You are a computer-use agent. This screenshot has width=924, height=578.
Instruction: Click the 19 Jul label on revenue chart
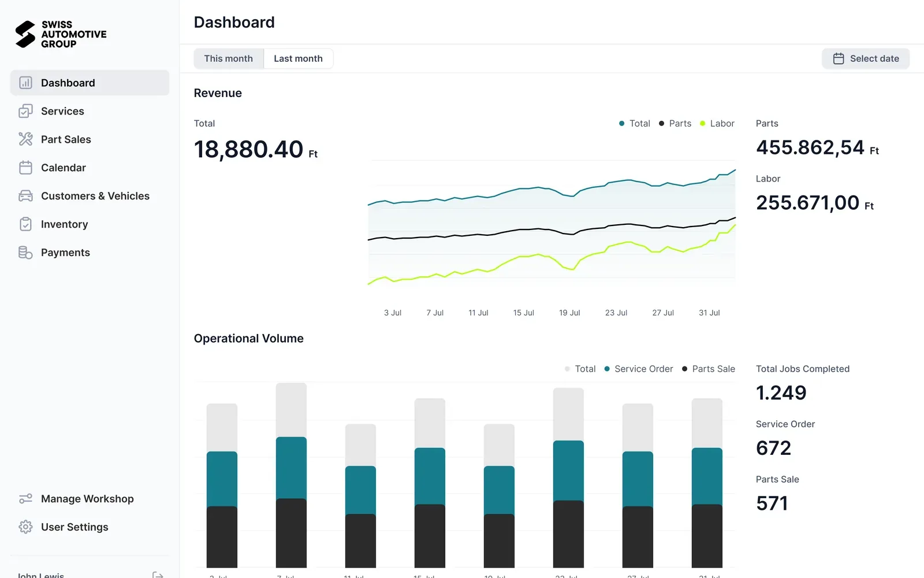(569, 313)
